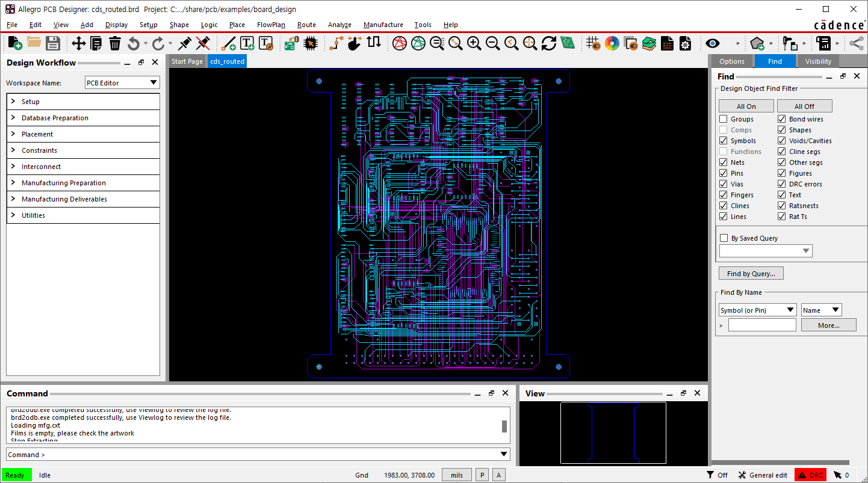Screen dimensions: 868x483
Task: Open the 3D Canvas board icon
Action: pos(568,43)
